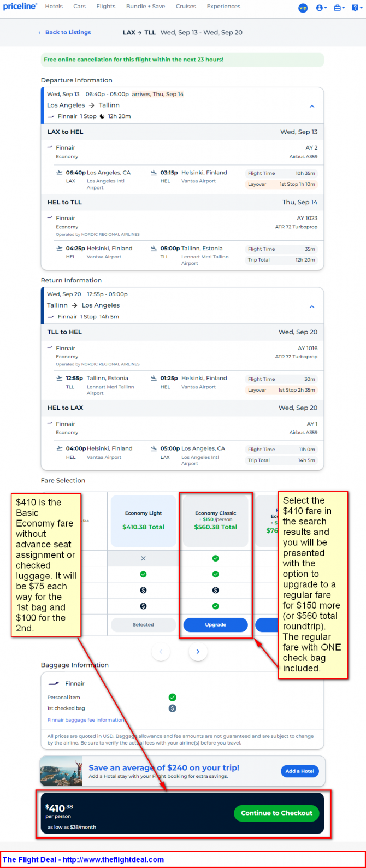Viewport: 366px width, 868px height.
Task: Collapse the departure flight details chevron
Action: point(312,107)
